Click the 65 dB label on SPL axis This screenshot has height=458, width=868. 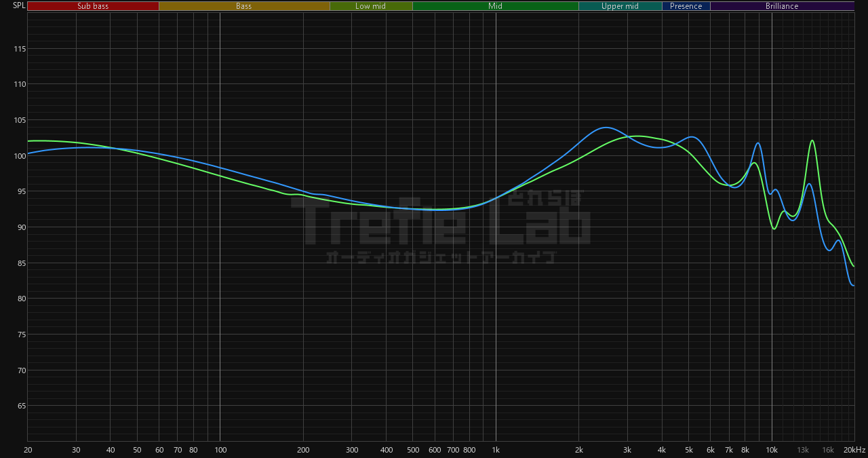tap(21, 406)
